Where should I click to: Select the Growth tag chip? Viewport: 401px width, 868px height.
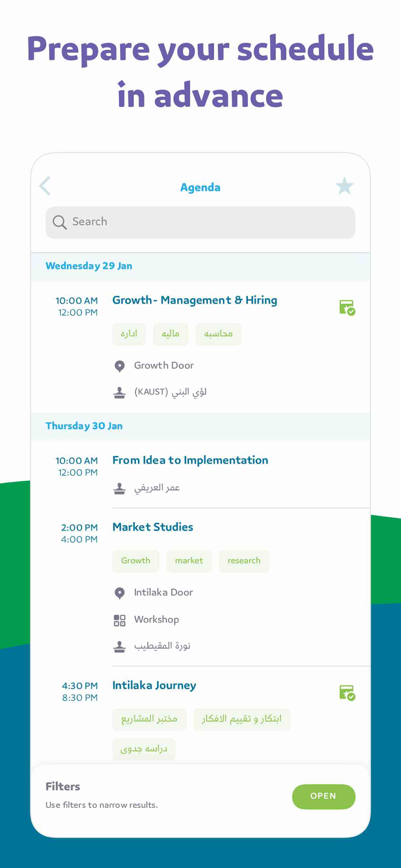coord(136,561)
